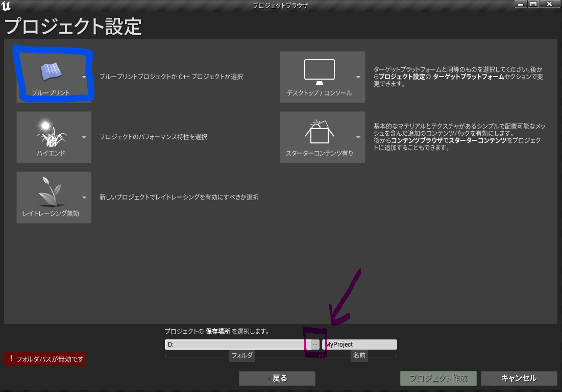562x392 pixels.
Task: Open the レイトレーシング無効 dropdown arrow
Action: pos(84,198)
